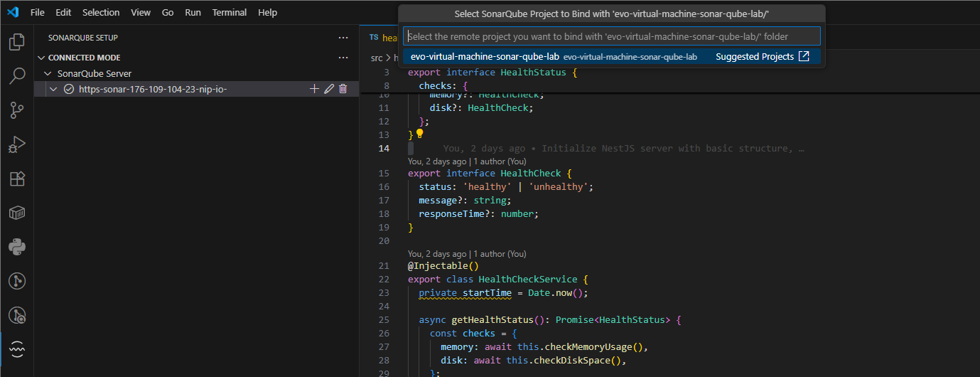The image size is (980, 377).
Task: Open the Edit menu
Action: pyautogui.click(x=63, y=12)
